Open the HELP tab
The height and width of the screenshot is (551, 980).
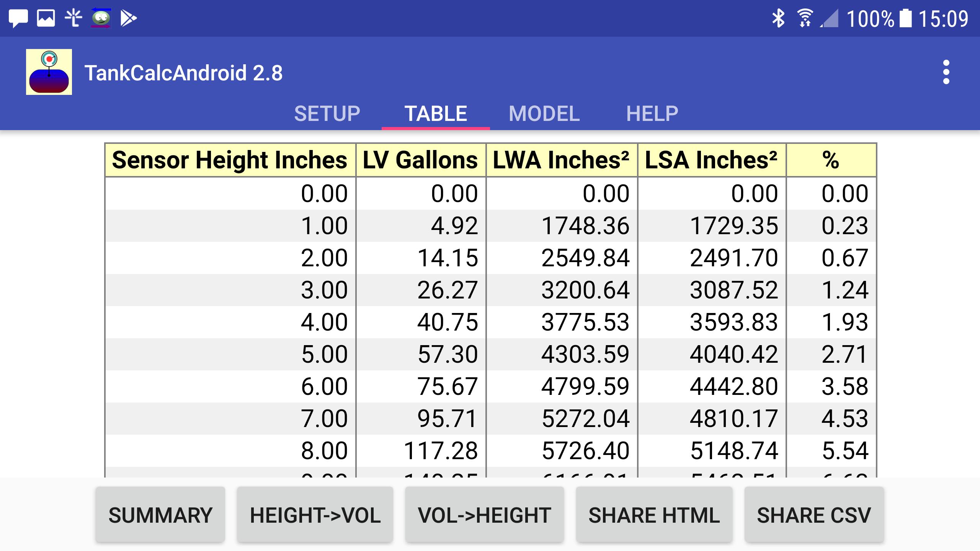click(x=652, y=114)
